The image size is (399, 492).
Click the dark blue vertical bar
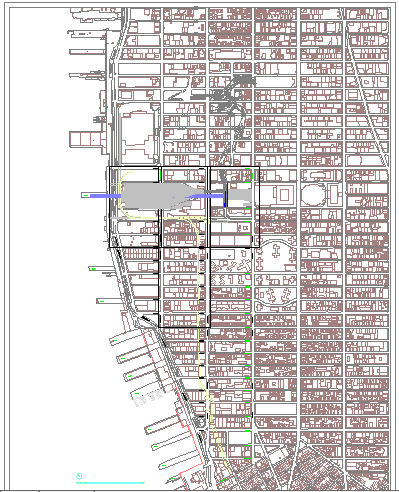226,194
